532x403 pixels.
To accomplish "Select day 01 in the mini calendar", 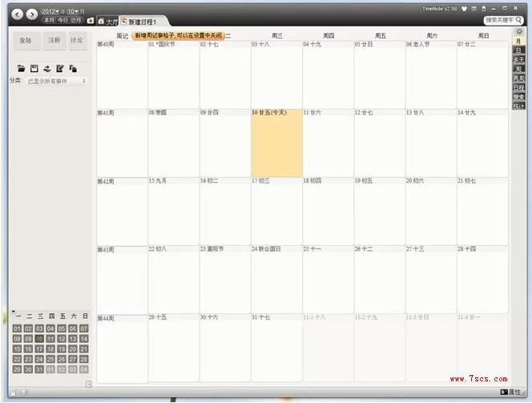I will [x=18, y=328].
